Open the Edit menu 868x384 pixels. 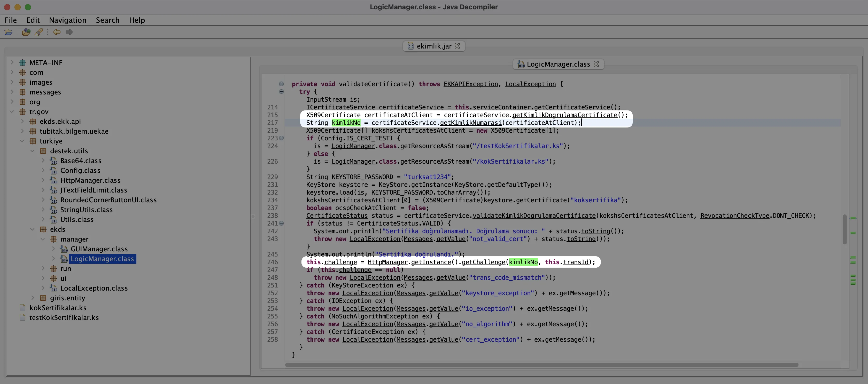point(33,20)
